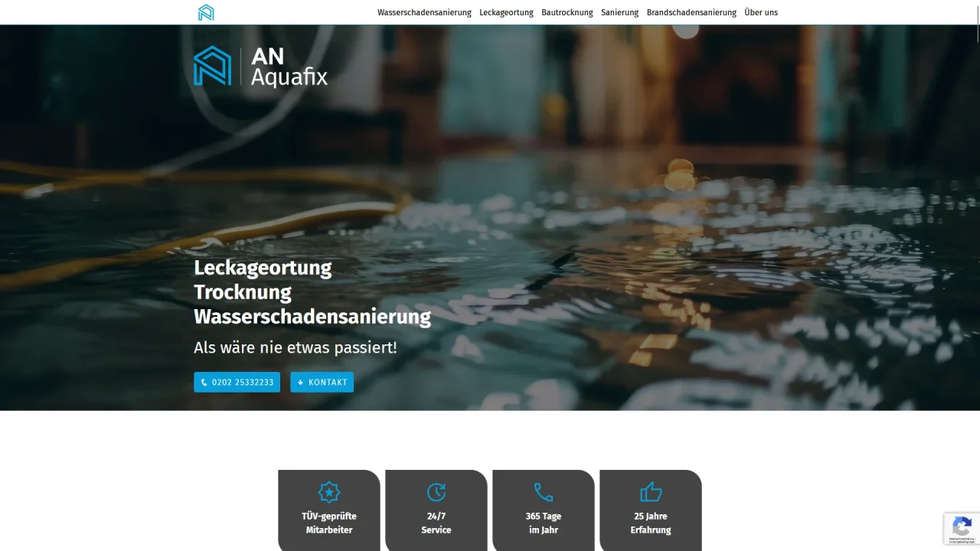Open the Leckageortung menu item
The width and height of the screenshot is (980, 551).
pos(506,12)
